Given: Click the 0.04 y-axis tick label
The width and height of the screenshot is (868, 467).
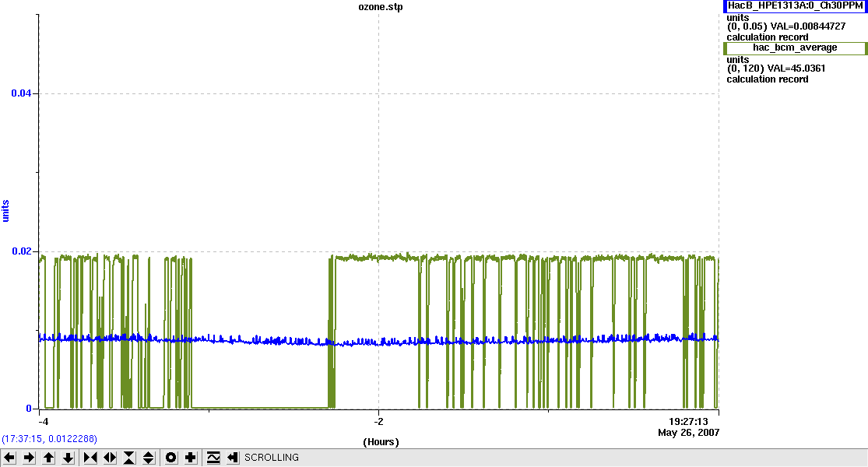Looking at the screenshot, I should (21, 93).
